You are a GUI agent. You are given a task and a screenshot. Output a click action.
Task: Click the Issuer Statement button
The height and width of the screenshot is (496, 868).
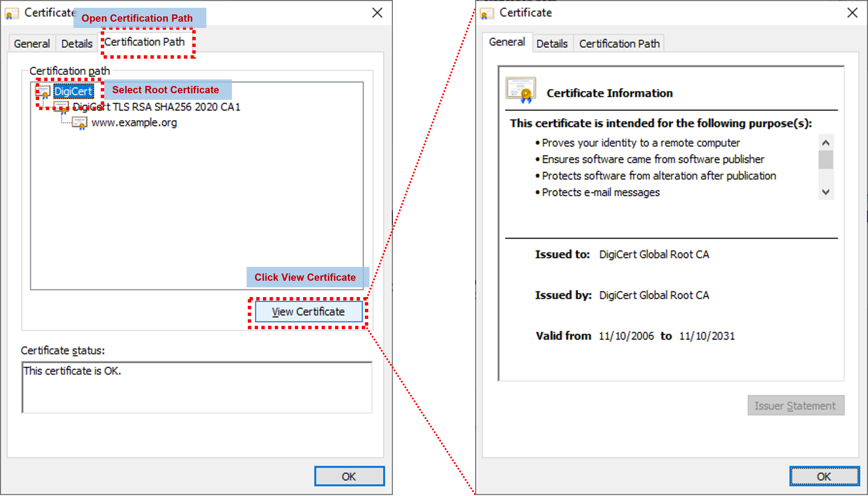click(796, 405)
